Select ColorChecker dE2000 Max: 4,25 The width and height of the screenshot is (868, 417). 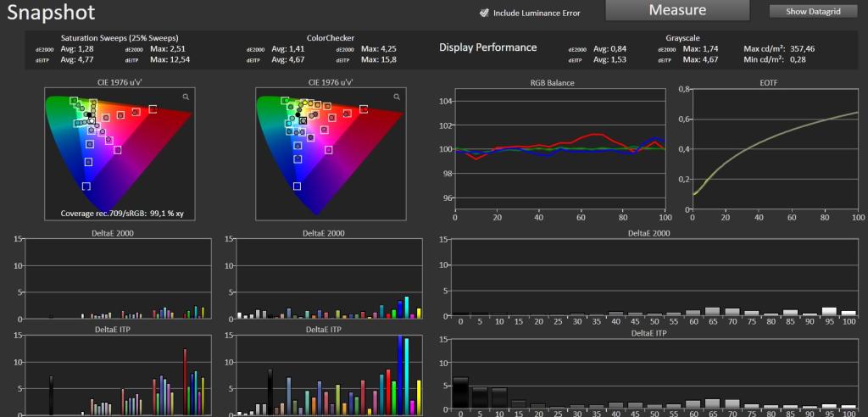coord(379,48)
